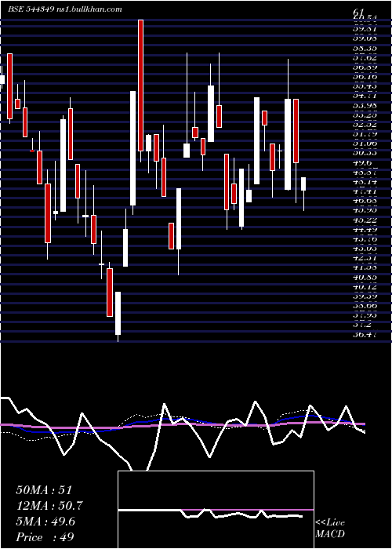Image resolution: width=392 pixels, height=549 pixels.
Task: Click the 39.39 price axis label
Action: point(365,296)
